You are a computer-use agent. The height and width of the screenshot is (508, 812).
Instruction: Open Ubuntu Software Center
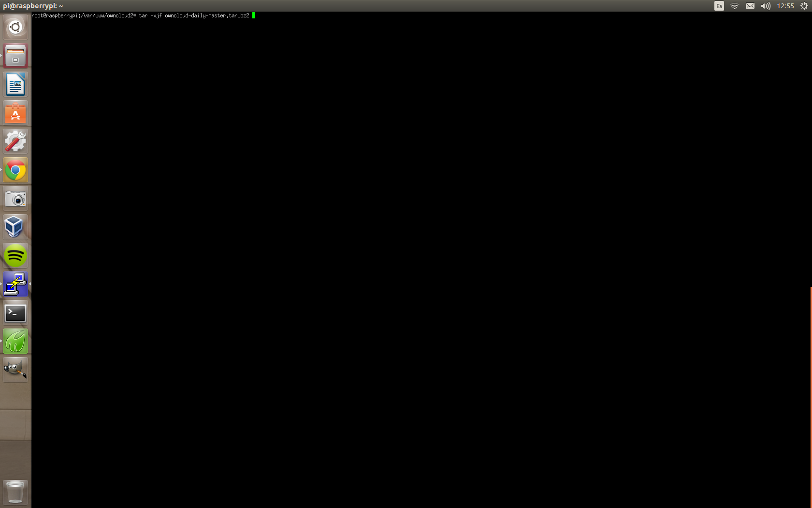tap(15, 113)
